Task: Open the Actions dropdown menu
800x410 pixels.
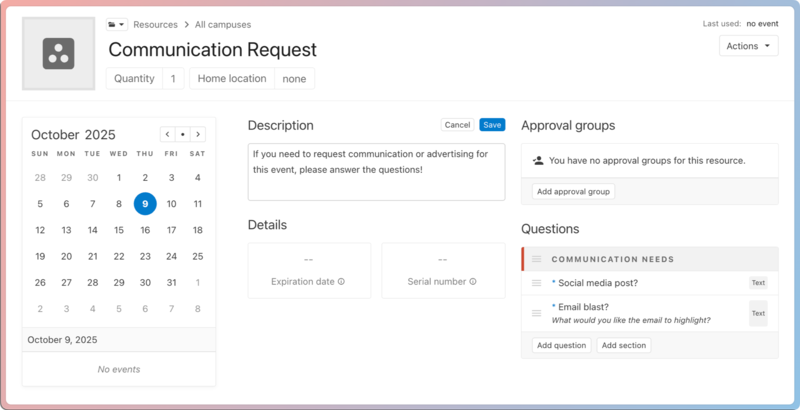Action: click(x=748, y=46)
